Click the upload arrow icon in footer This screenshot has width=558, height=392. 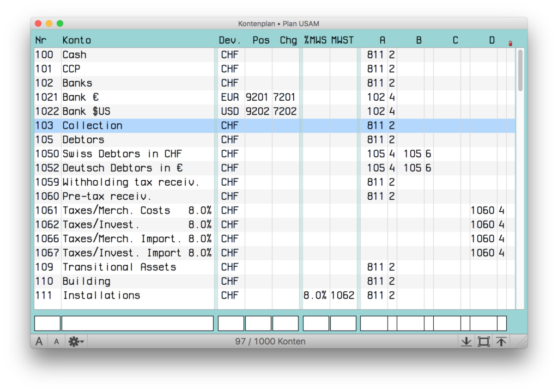click(501, 341)
